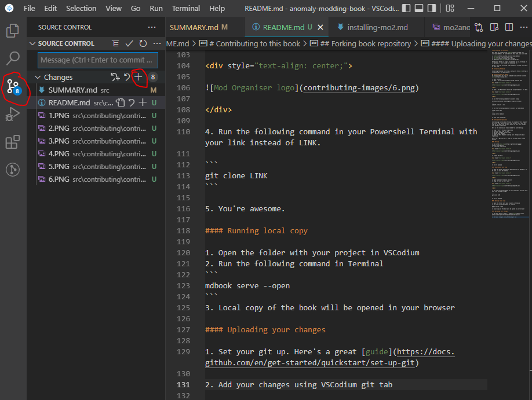Viewport: 532px width, 400px height.
Task: Click the VSCodium logo in title bar
Action: click(x=9, y=8)
